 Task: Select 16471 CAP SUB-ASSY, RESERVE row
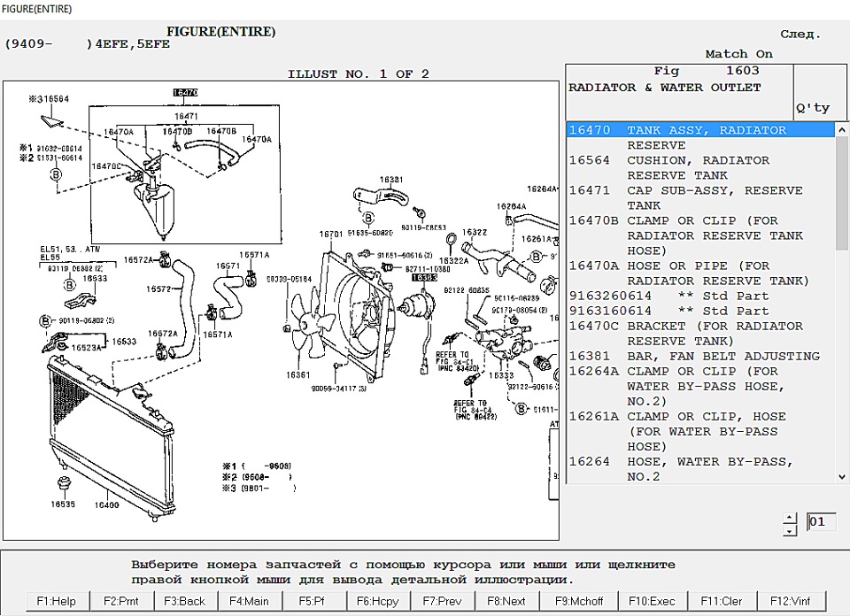click(700, 197)
